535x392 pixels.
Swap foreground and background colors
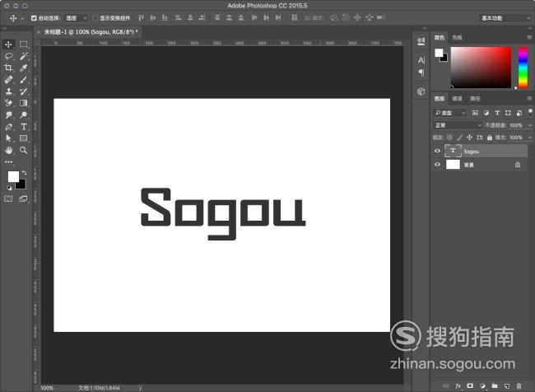tap(24, 172)
